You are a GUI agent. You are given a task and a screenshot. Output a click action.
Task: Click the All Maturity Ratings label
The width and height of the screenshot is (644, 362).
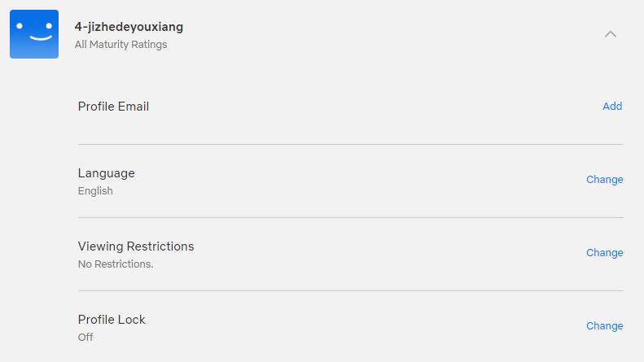[120, 44]
